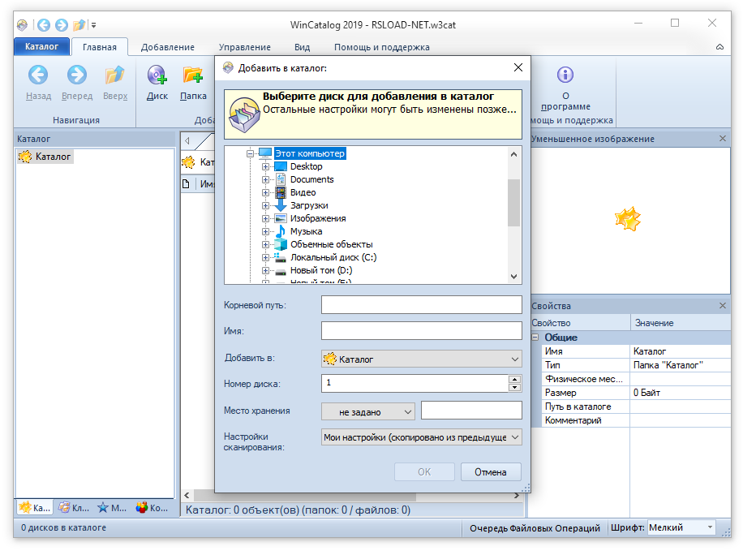Select Объемные объекты in the tree

click(331, 244)
